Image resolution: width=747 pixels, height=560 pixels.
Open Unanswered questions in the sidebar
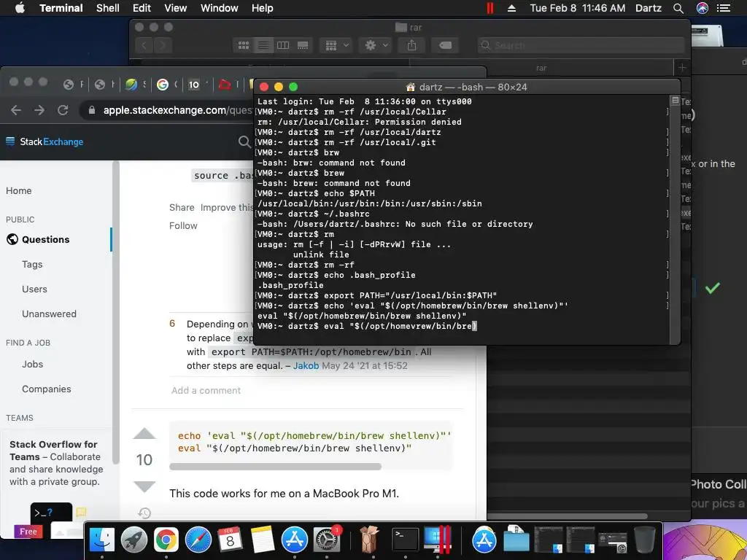coord(49,314)
